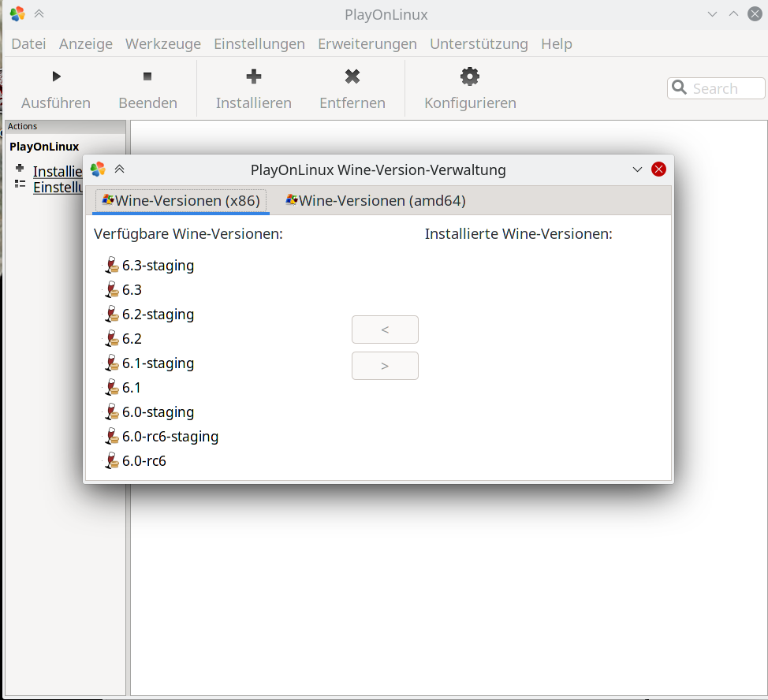The width and height of the screenshot is (768, 700).
Task: Select version 6.2 in list
Action: pos(132,339)
